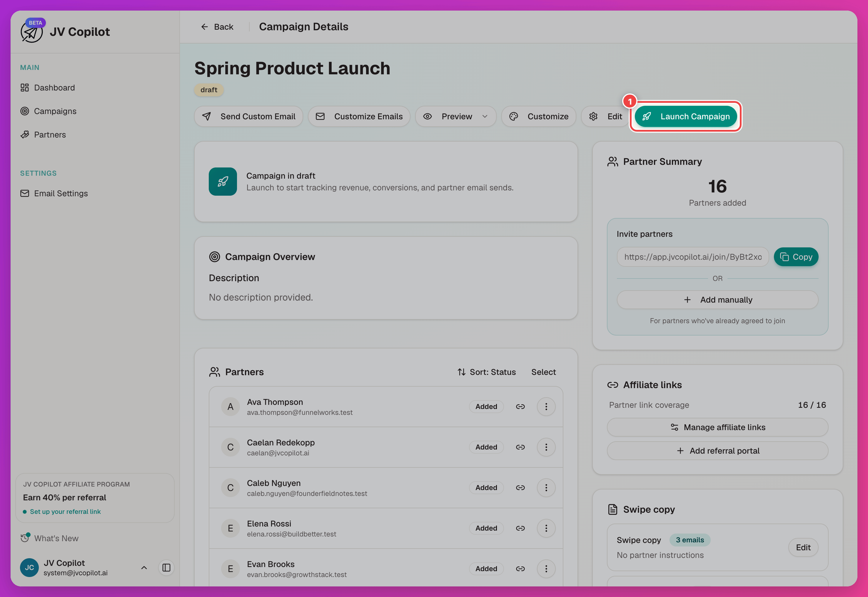Click the BETA badge on logo
The image size is (868, 597).
click(36, 23)
